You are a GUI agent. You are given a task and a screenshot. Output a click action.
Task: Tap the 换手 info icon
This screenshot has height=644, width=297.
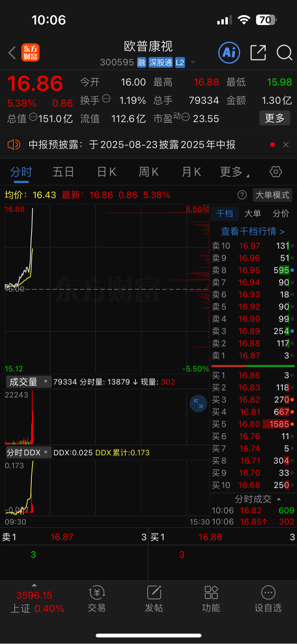[x=106, y=99]
